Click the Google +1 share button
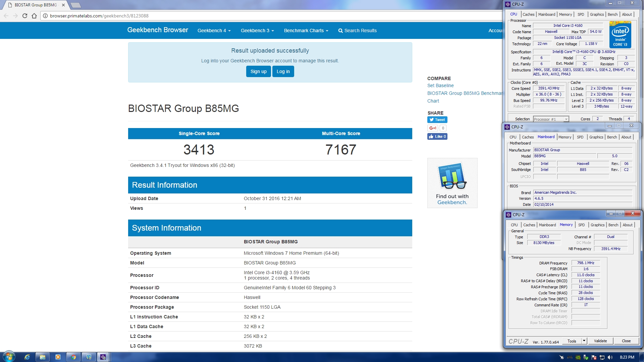Viewport: 644px width, 362px height. click(433, 128)
